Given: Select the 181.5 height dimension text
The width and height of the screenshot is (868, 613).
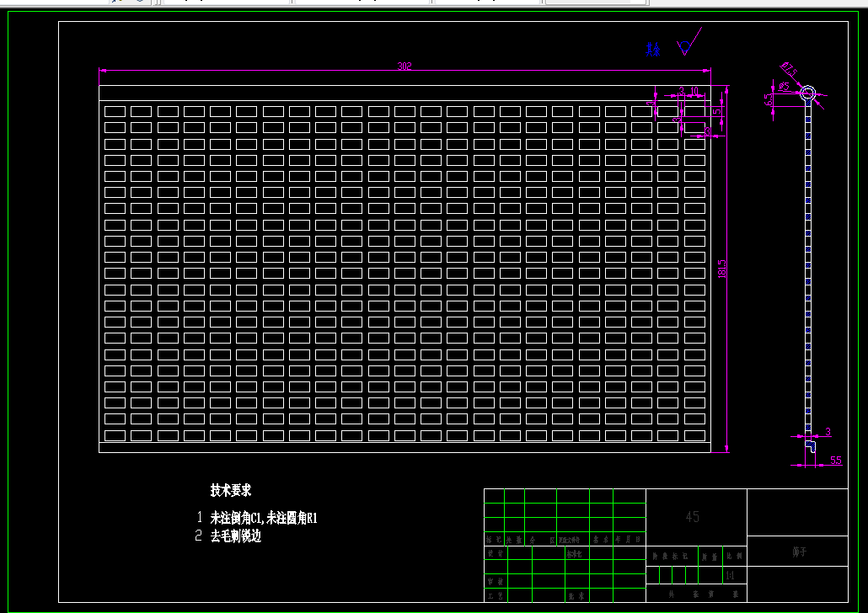Looking at the screenshot, I should point(722,269).
